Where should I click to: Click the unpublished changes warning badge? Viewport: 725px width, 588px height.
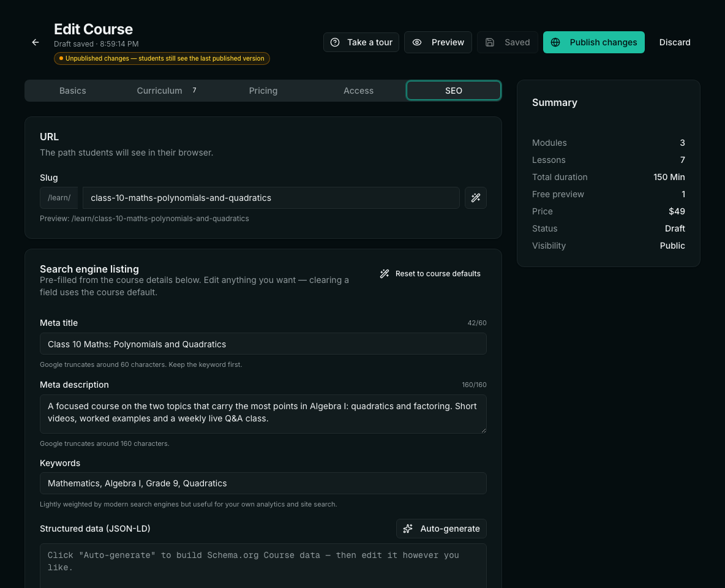[x=162, y=58]
